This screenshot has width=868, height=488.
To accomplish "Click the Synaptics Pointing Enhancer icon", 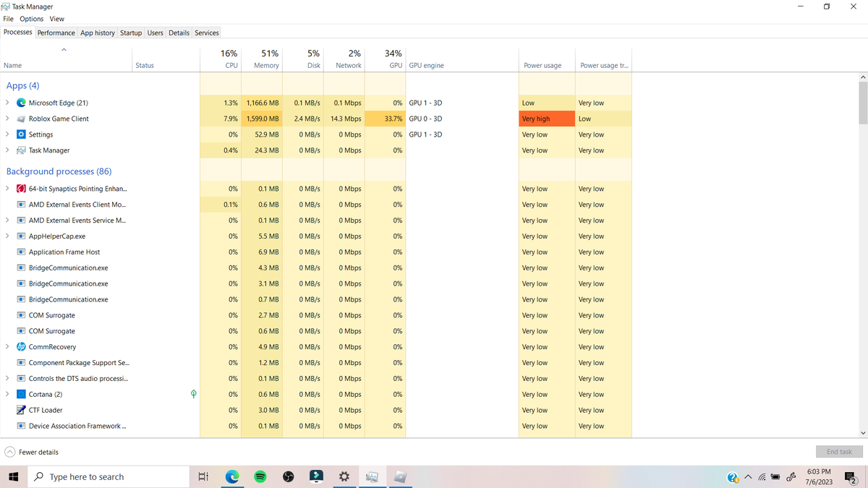I will pyautogui.click(x=21, y=189).
